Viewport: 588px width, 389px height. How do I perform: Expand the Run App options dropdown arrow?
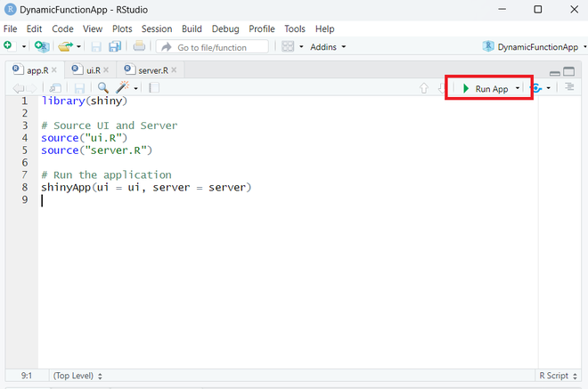[518, 88]
